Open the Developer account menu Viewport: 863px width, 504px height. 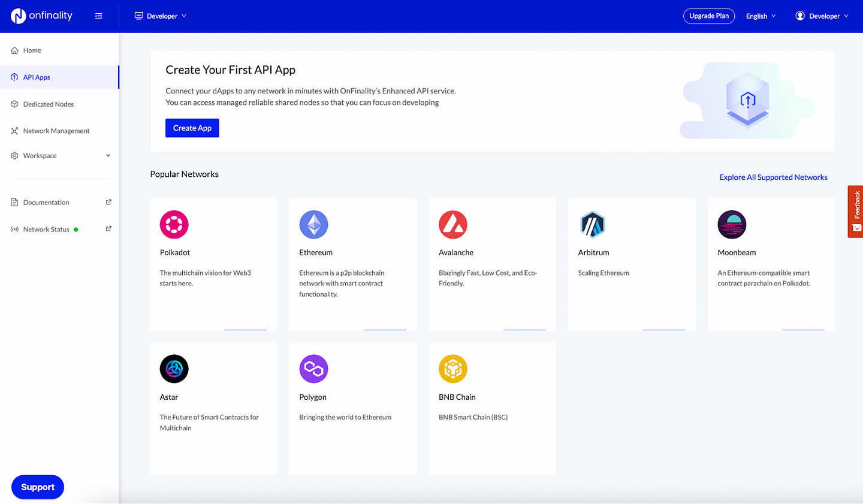click(822, 16)
